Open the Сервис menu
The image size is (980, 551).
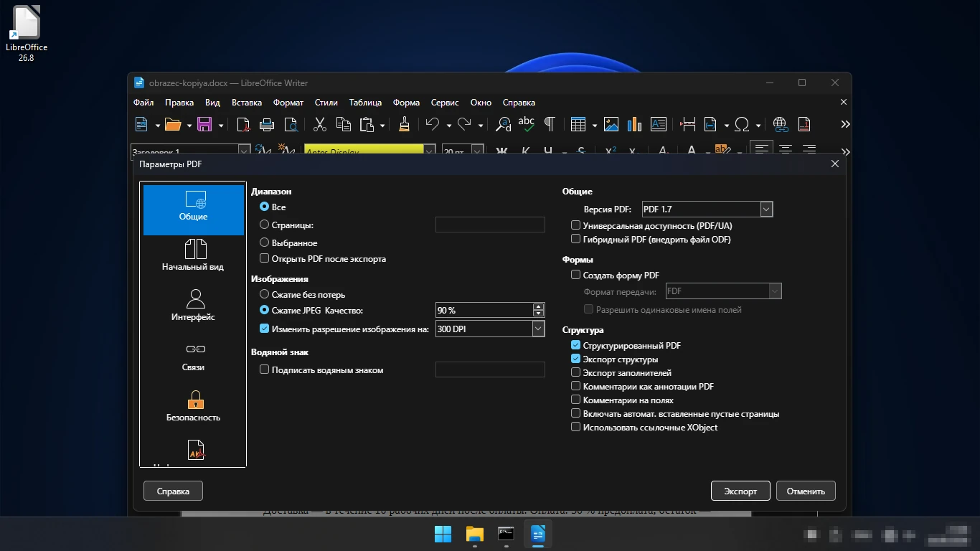(x=445, y=103)
